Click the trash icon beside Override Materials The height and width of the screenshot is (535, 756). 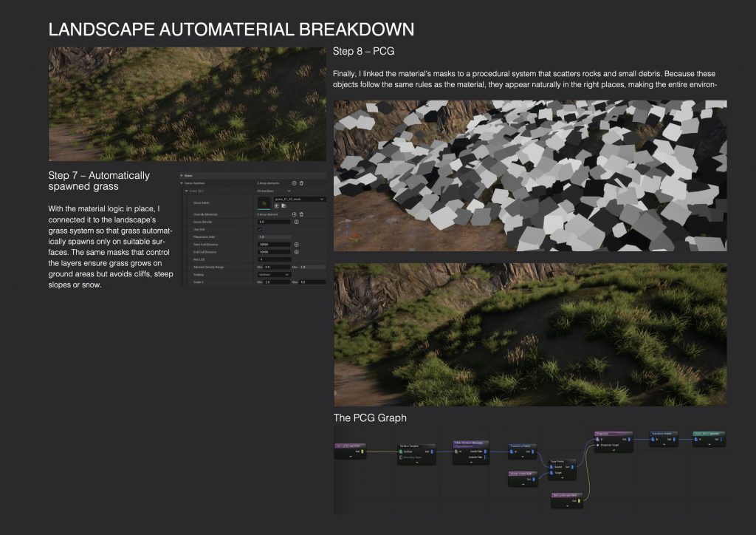[x=301, y=214]
